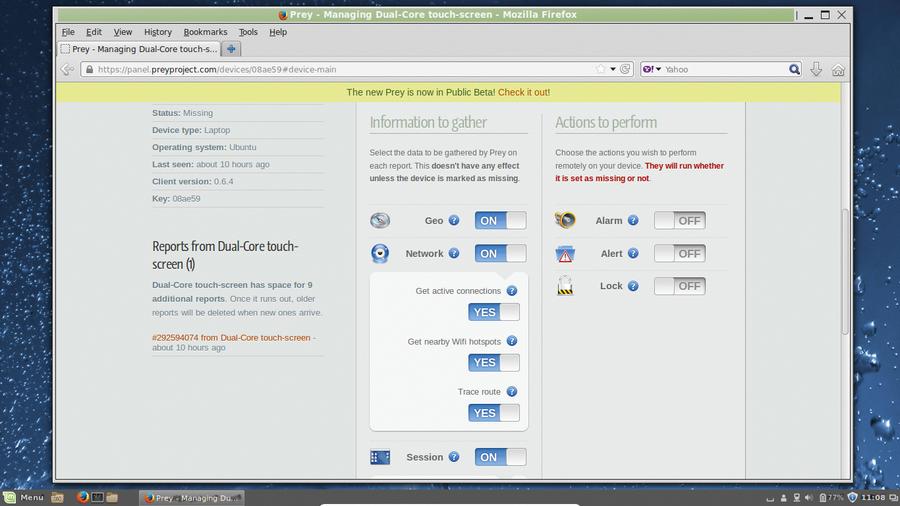
Task: Open terminal from taskbar launcher
Action: pyautogui.click(x=98, y=497)
